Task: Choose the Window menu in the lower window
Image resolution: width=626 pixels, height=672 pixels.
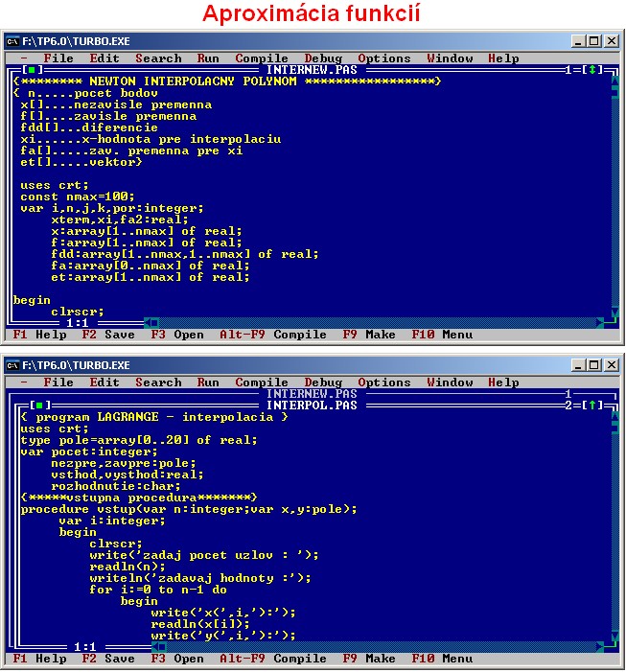Action: pyautogui.click(x=450, y=382)
